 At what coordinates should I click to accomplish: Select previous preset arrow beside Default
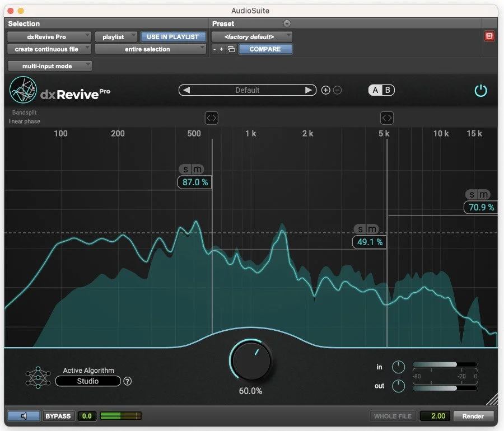pos(186,90)
